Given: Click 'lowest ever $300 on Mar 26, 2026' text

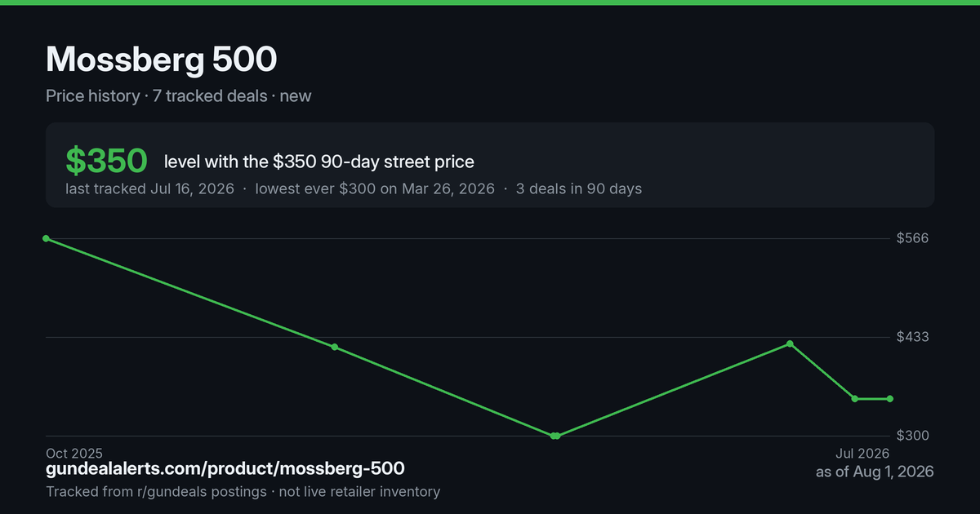Looking at the screenshot, I should pos(375,188).
